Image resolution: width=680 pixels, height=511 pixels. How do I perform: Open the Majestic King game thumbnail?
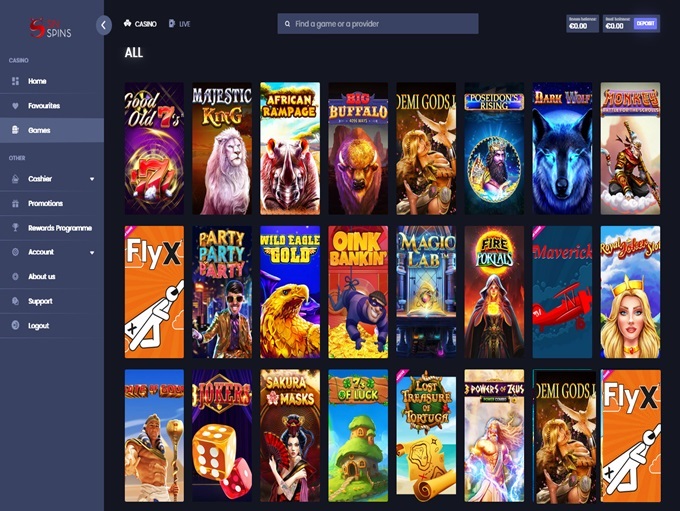(x=222, y=148)
